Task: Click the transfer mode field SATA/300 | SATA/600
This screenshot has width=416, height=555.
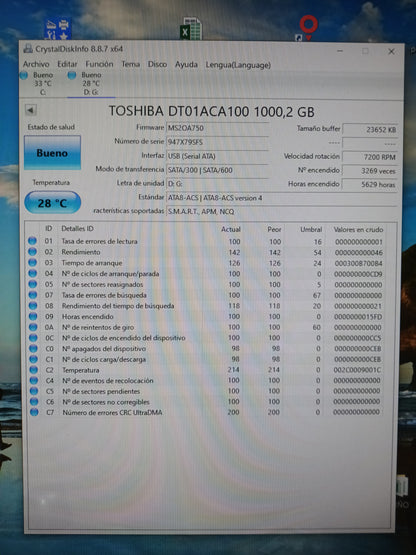Action: coord(217,170)
